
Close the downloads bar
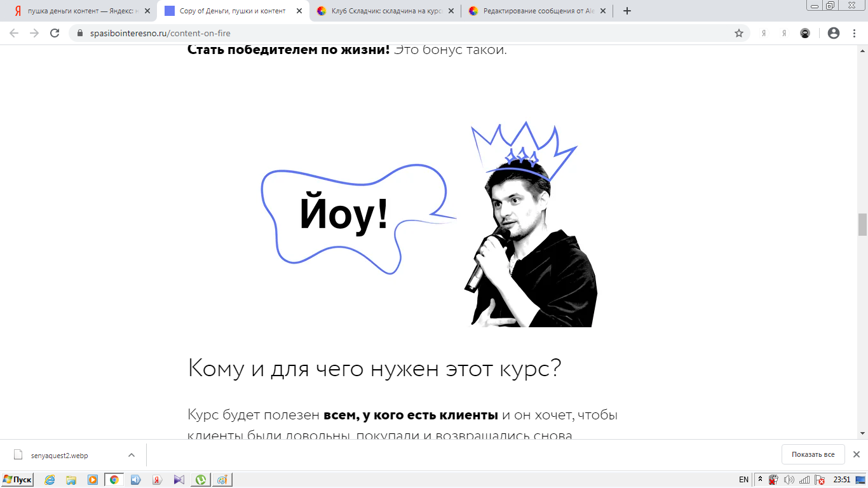(x=856, y=455)
